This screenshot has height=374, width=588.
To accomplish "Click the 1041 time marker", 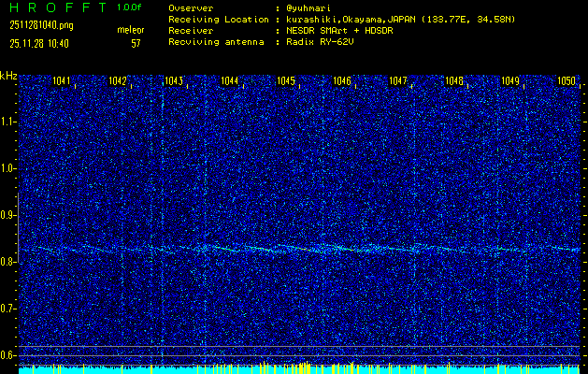I will [63, 81].
